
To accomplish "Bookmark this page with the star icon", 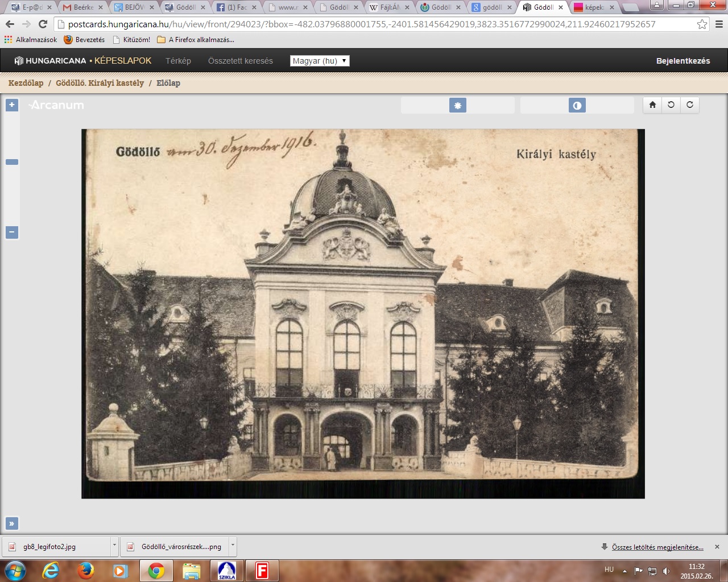I will [702, 24].
